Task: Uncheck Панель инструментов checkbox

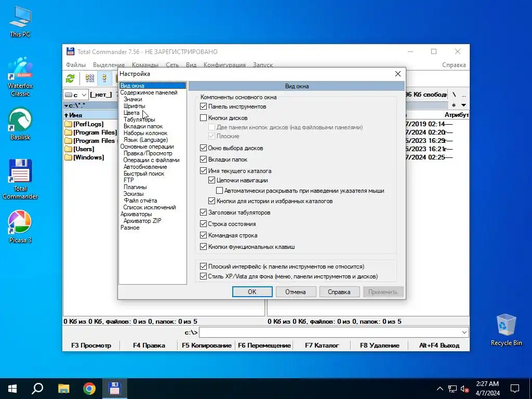Action: pyautogui.click(x=203, y=107)
